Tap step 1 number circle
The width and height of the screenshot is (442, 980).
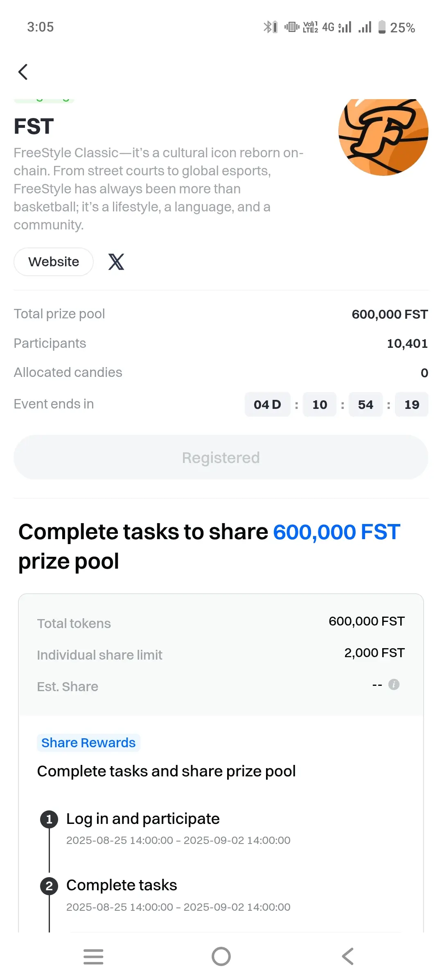point(49,819)
